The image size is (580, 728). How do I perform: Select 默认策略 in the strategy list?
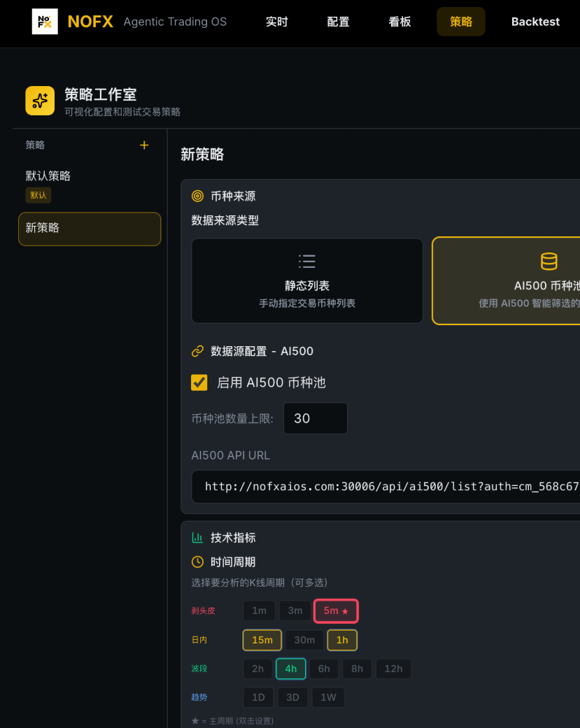48,176
